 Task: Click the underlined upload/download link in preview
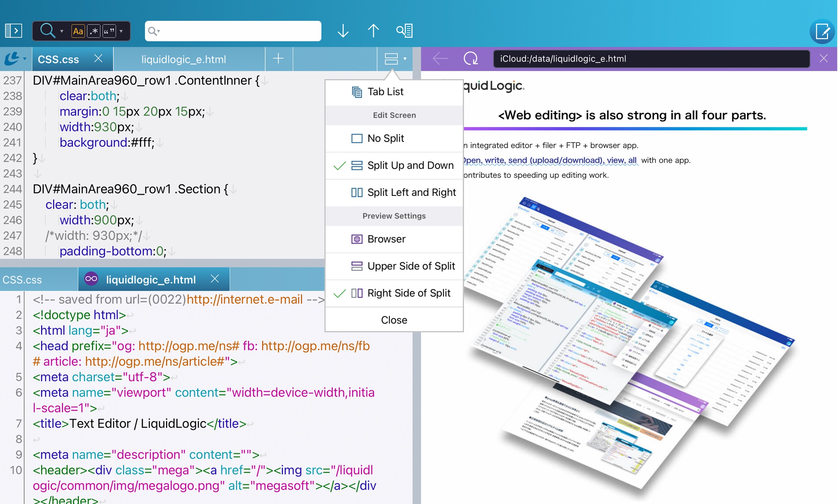tap(550, 160)
